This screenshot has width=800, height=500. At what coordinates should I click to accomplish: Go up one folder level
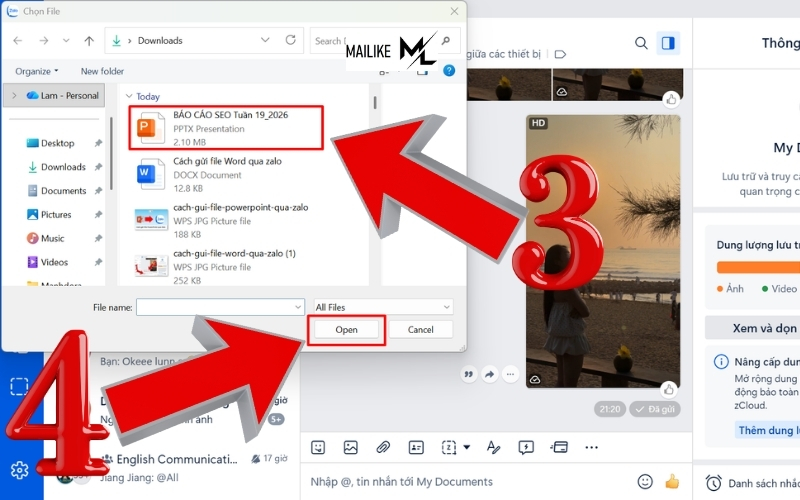click(89, 41)
